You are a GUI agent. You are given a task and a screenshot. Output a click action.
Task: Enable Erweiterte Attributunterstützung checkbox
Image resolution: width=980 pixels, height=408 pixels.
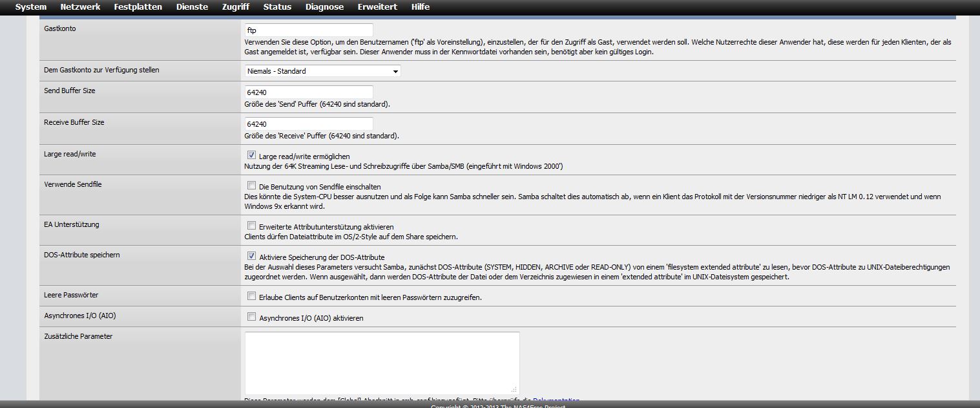251,226
